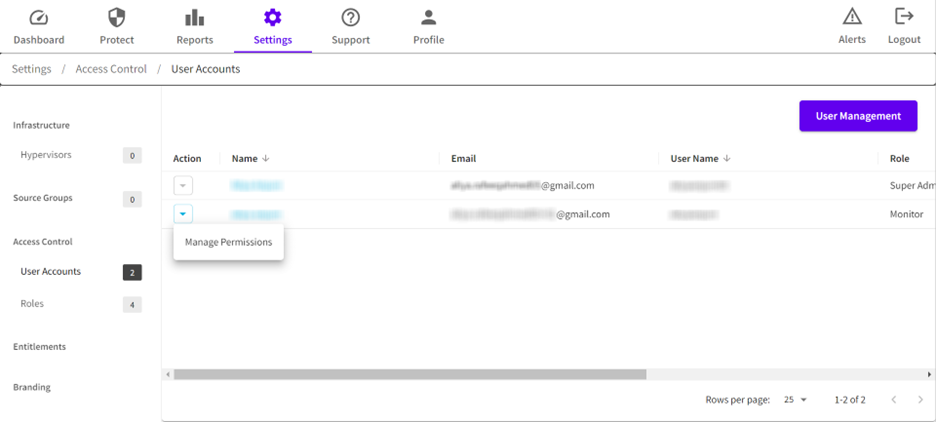
Task: Go to Settings breadcrumb link
Action: click(x=32, y=69)
